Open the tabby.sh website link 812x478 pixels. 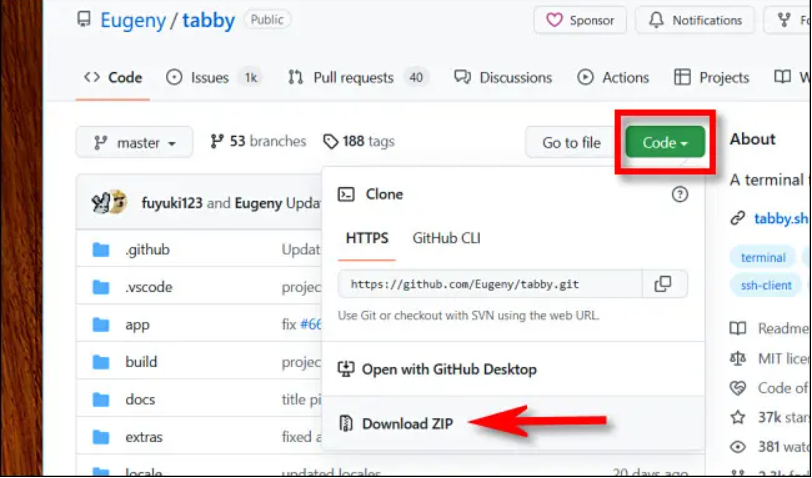coord(780,219)
